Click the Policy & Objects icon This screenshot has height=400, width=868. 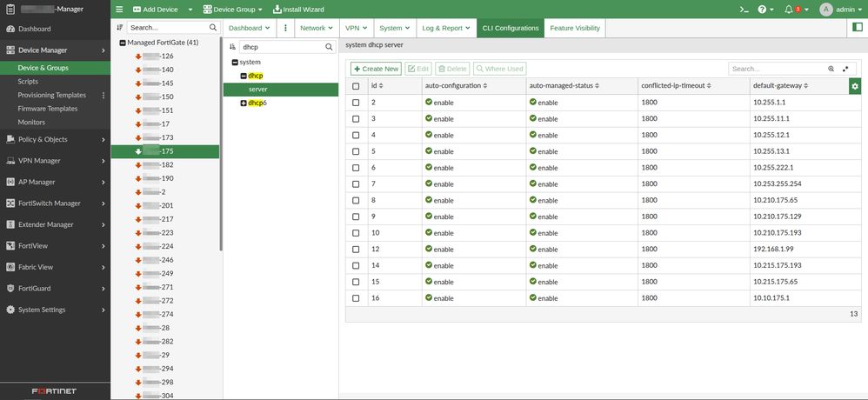10,139
